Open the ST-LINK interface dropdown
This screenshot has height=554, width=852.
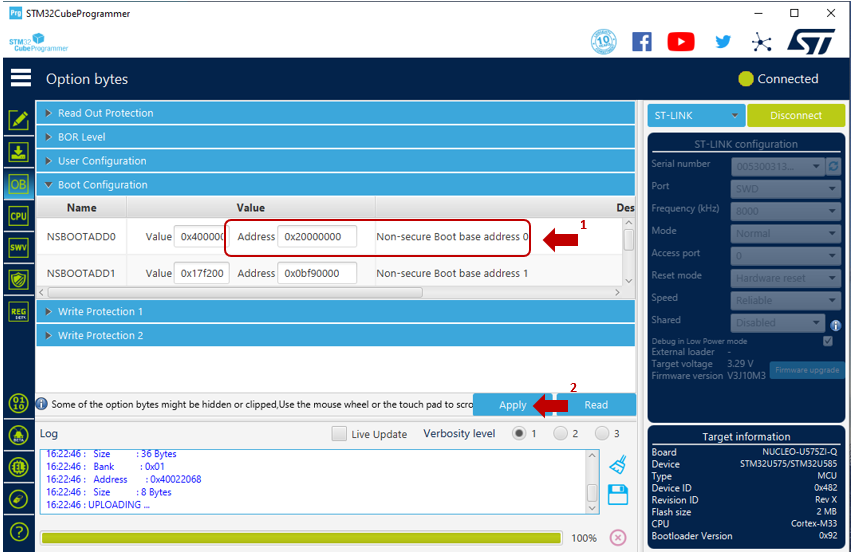click(696, 115)
